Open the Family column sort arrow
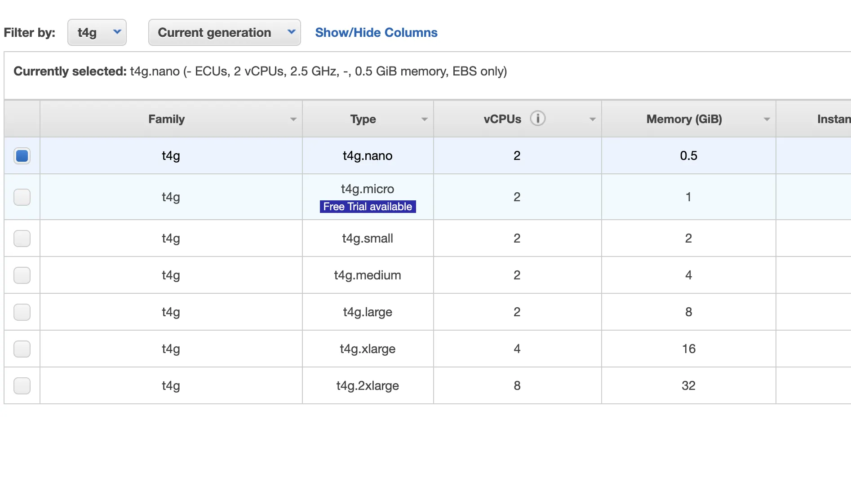The width and height of the screenshot is (851, 504). pyautogui.click(x=293, y=119)
